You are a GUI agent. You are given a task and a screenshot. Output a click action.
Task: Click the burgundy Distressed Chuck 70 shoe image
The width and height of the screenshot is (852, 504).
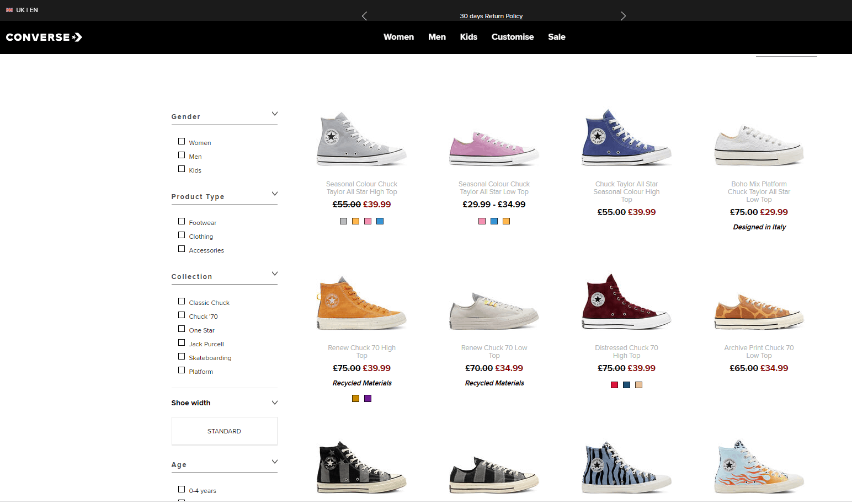[x=626, y=302]
